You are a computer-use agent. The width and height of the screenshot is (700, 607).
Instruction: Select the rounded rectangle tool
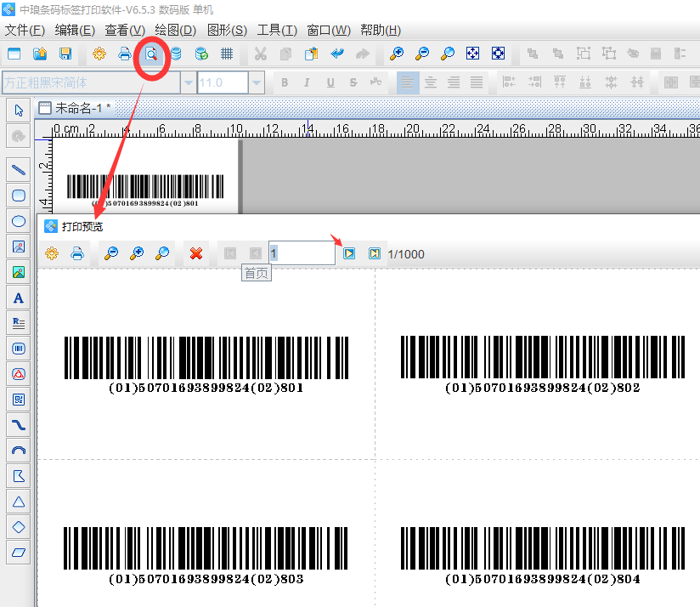[19, 196]
